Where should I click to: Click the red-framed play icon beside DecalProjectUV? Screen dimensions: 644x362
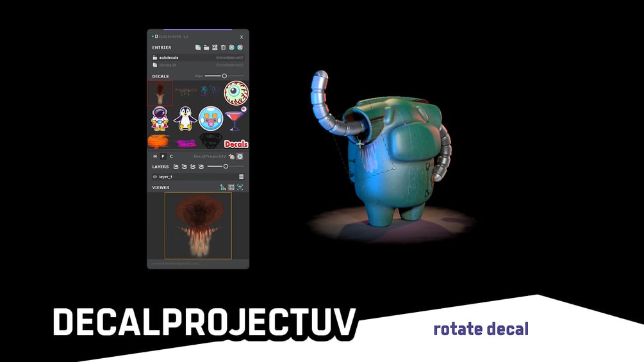(240, 156)
